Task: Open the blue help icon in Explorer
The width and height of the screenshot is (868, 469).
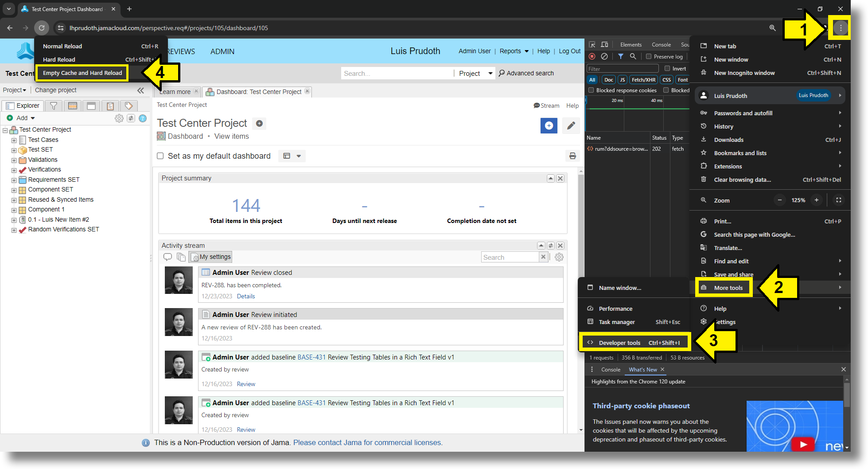Action: [143, 118]
